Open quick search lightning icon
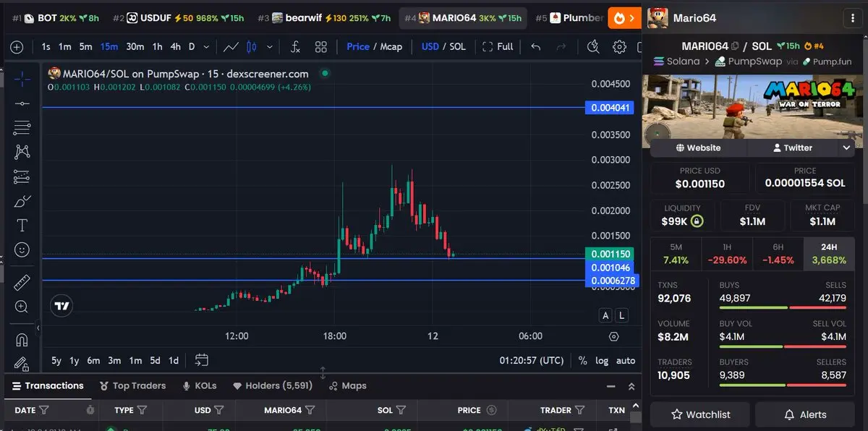This screenshot has height=431, width=868. coord(594,46)
